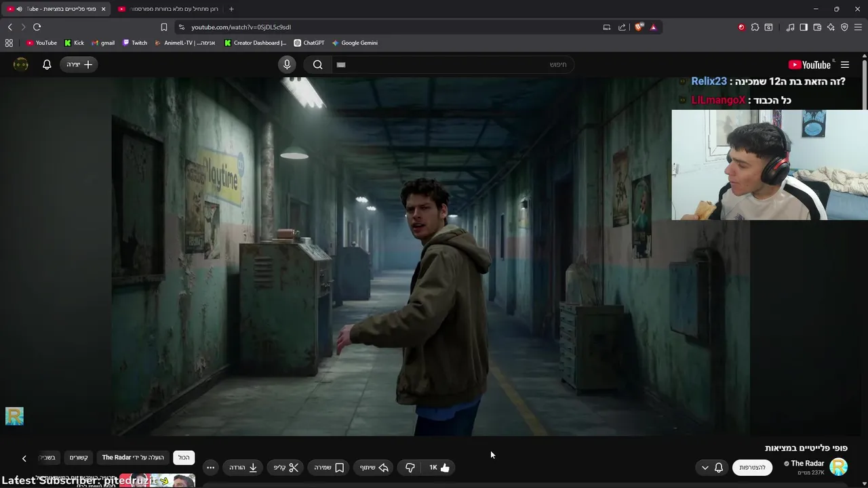Switch to the second YouTube tab

pos(170,9)
